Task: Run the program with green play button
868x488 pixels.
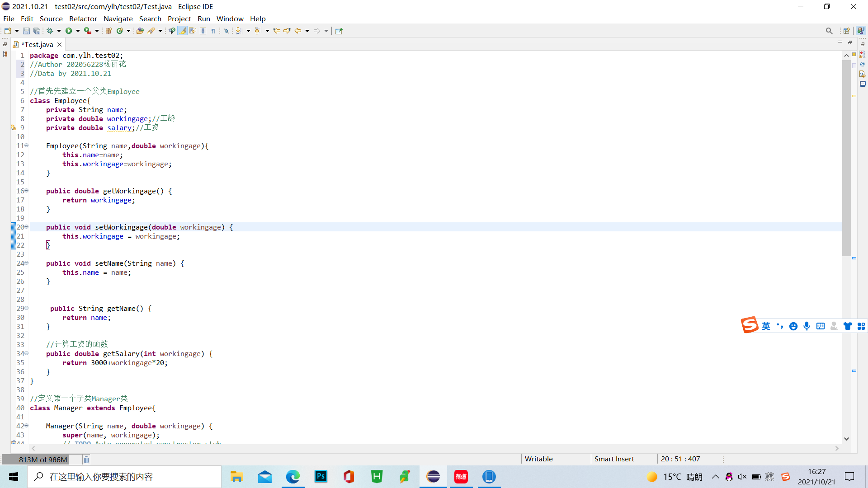Action: 69,31
